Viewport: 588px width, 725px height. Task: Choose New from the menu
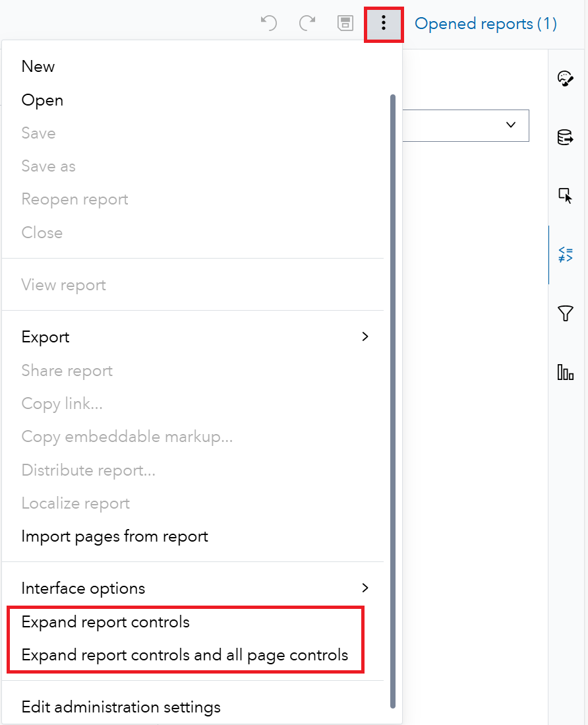[38, 66]
